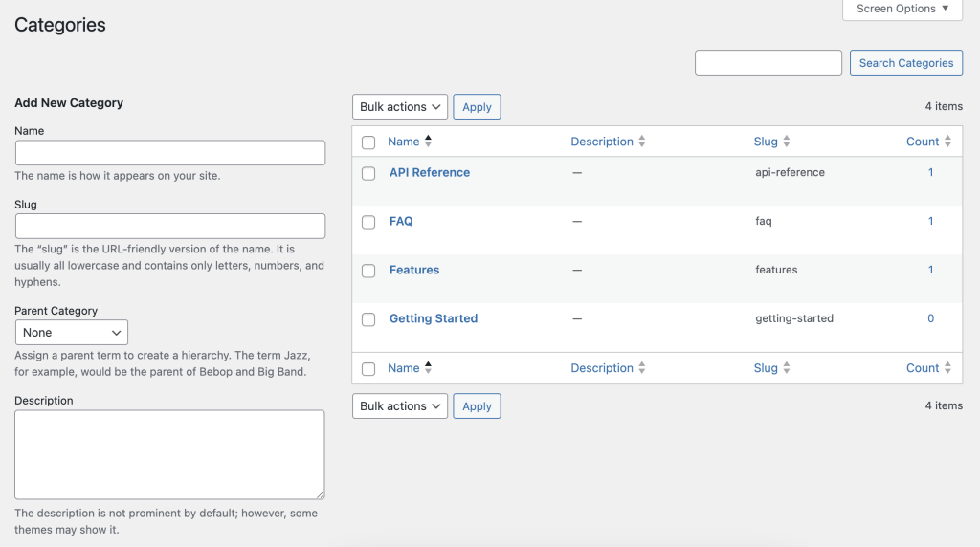The width and height of the screenshot is (980, 547).
Task: Toggle the Getting Started row checkbox
Action: coord(368,319)
